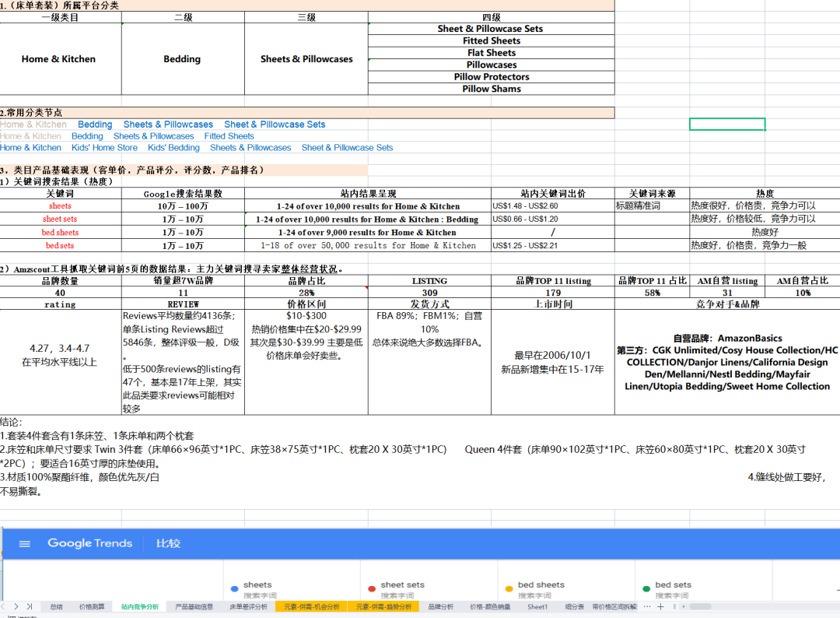Click the Google Trends logo
The width and height of the screenshot is (840, 618).
point(90,543)
